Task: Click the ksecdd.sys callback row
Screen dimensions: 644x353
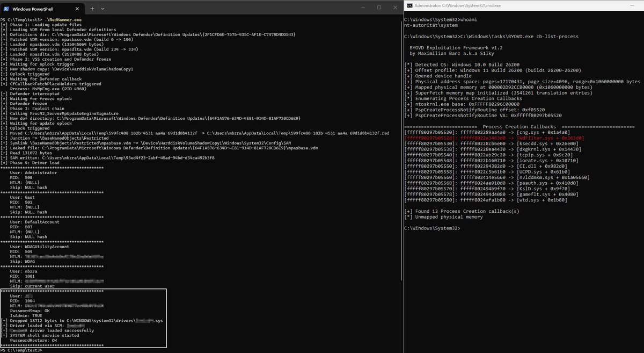Action: click(492, 143)
